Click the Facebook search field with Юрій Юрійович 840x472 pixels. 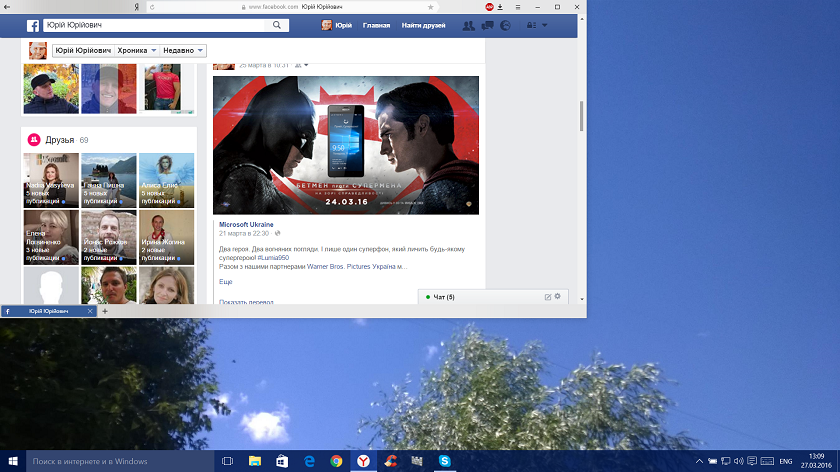tap(154, 25)
